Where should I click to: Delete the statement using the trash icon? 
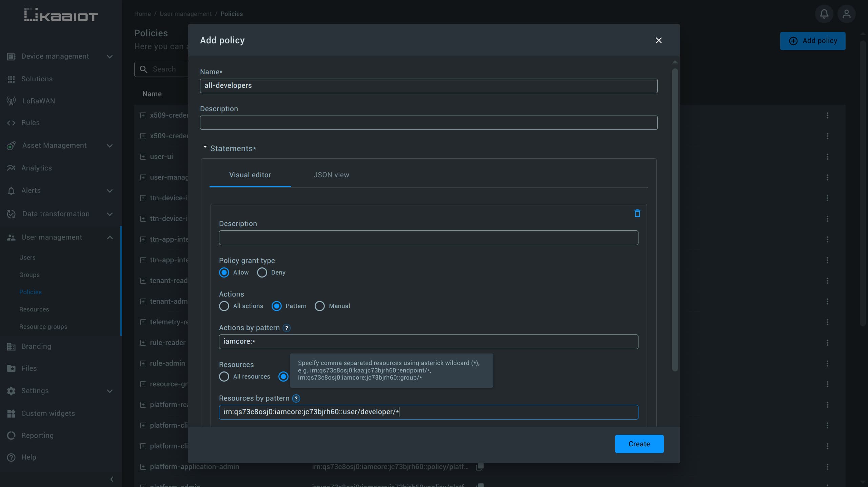pos(637,213)
